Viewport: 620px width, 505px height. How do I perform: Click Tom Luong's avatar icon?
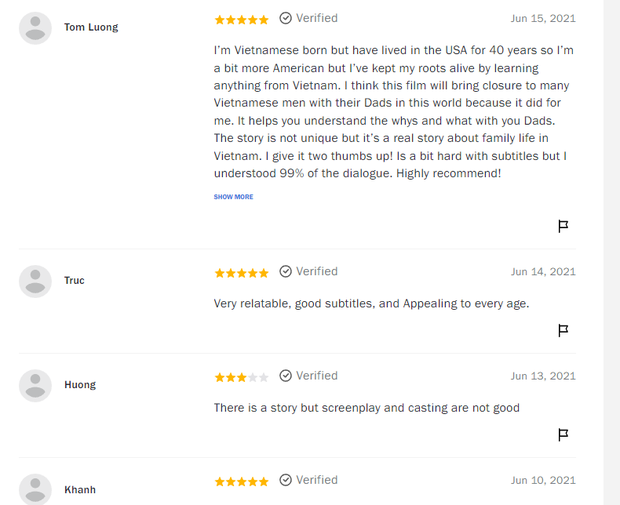[35, 28]
